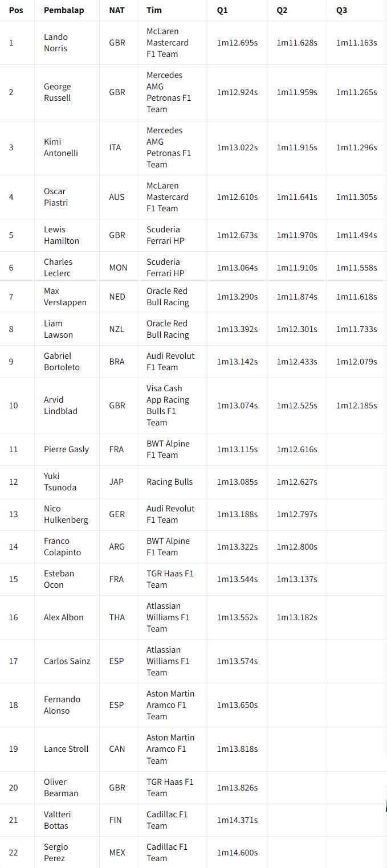Click Sergio Perez's nationality MEX
This screenshot has height=868, width=387.
coord(117,853)
